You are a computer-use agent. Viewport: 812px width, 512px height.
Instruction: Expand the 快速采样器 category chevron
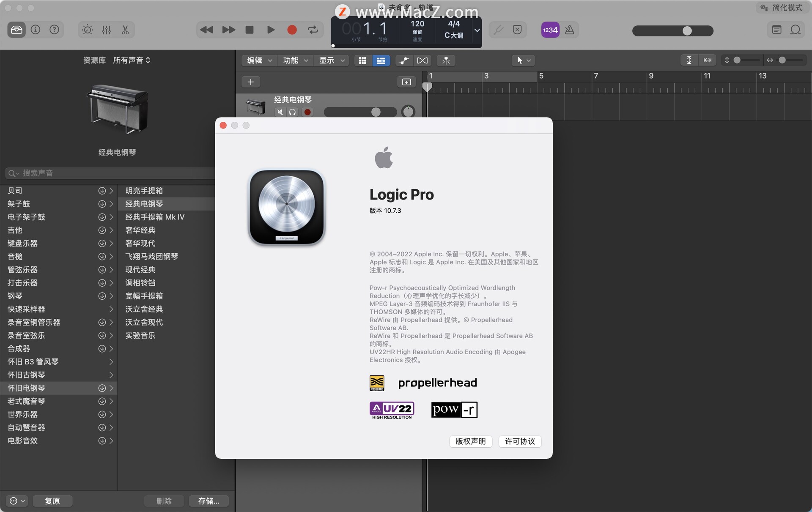click(111, 309)
